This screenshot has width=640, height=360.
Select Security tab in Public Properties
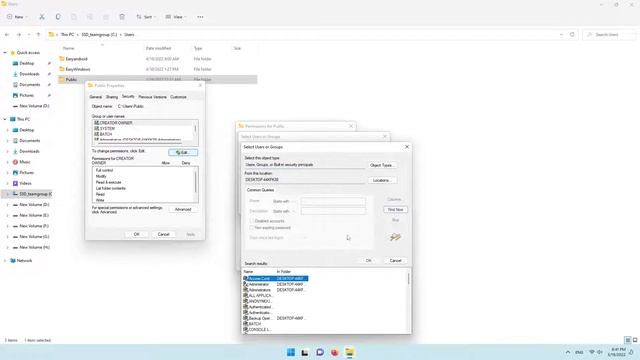pyautogui.click(x=128, y=97)
